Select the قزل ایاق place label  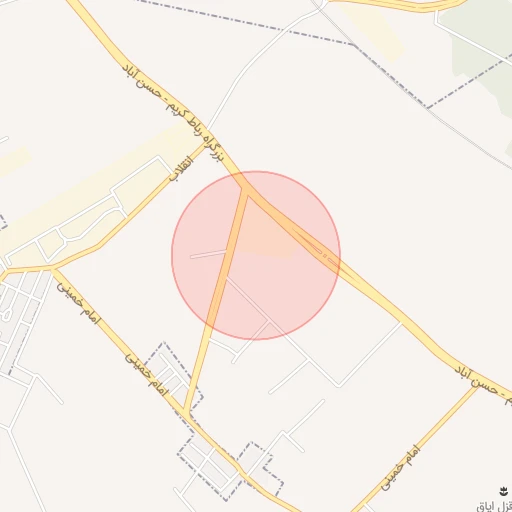click(494, 506)
